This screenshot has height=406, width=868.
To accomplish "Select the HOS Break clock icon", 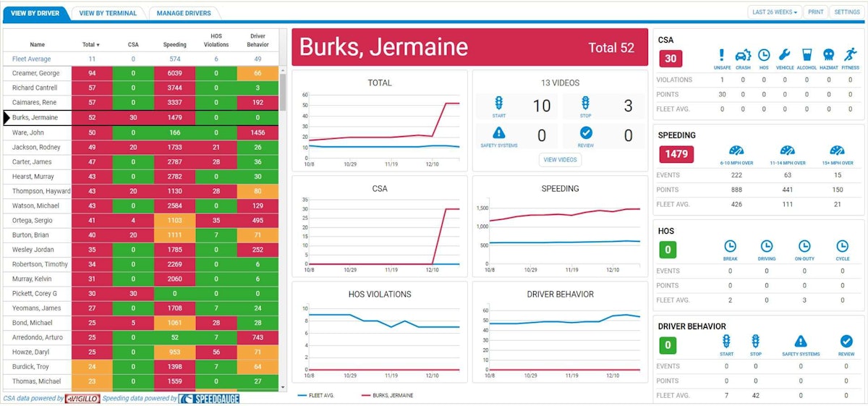I will 730,246.
